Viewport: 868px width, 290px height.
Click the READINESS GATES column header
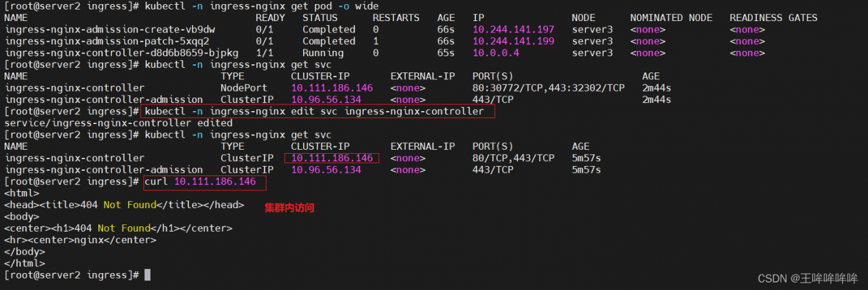click(x=773, y=18)
